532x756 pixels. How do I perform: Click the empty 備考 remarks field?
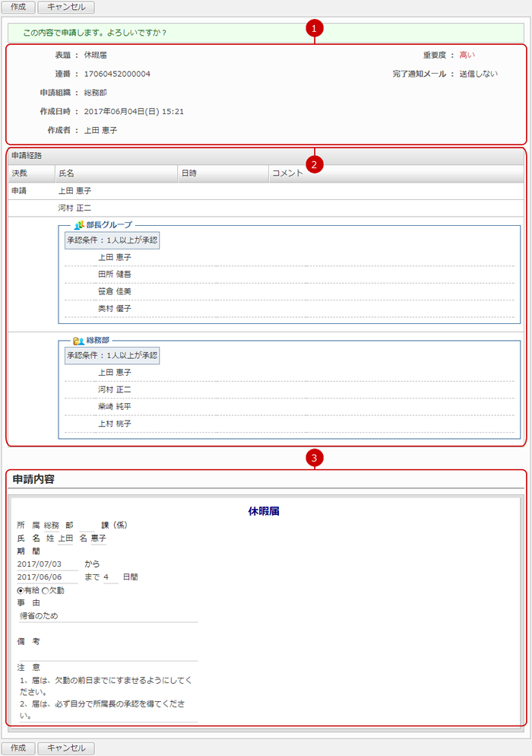click(108, 655)
